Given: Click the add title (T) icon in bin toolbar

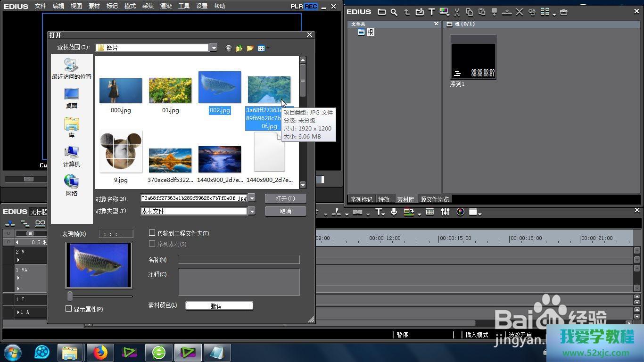Looking at the screenshot, I should (x=431, y=12).
